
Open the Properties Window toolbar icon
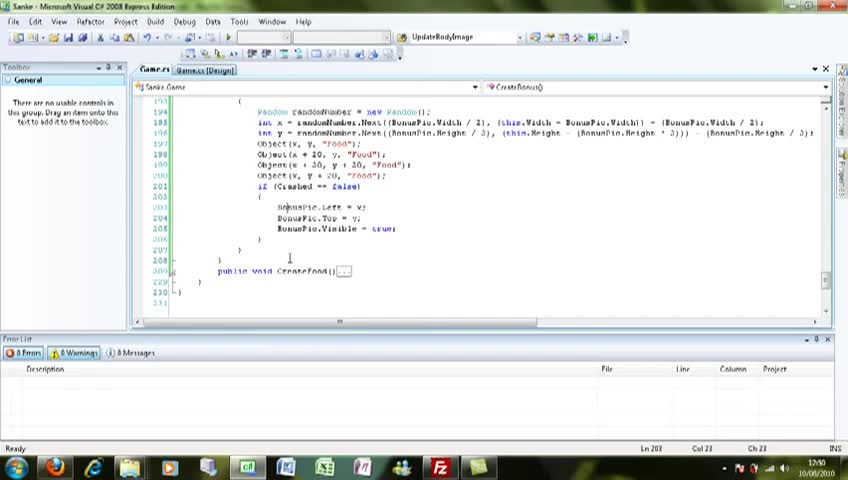(549, 37)
